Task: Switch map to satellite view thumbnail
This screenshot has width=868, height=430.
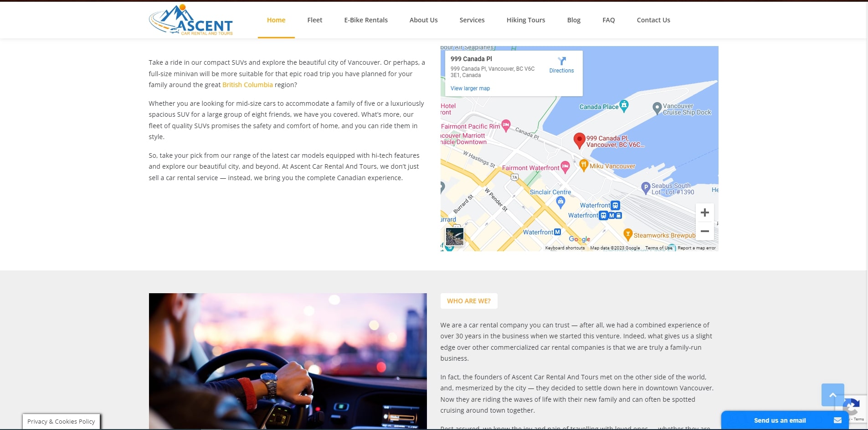Action: pyautogui.click(x=454, y=237)
